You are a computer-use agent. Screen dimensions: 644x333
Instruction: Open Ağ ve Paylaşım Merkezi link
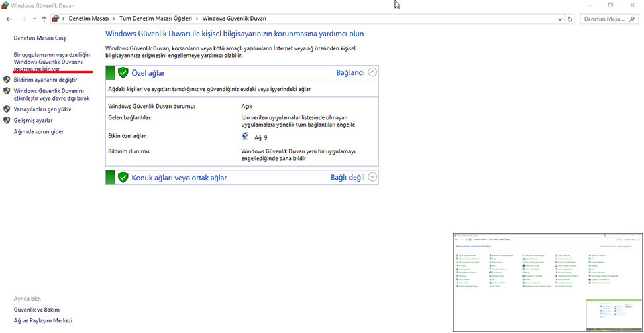click(x=43, y=320)
